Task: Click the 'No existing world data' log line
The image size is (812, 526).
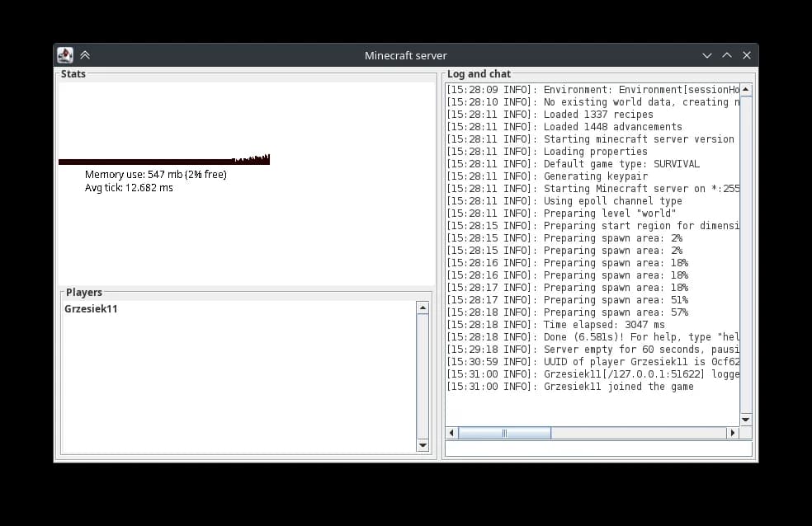Action: tap(593, 102)
